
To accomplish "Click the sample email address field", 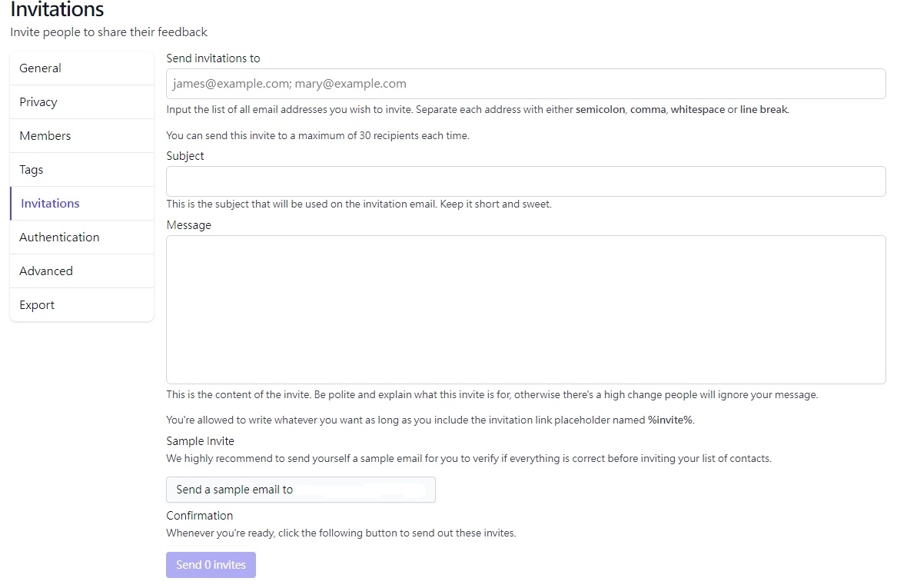I will click(x=300, y=489).
